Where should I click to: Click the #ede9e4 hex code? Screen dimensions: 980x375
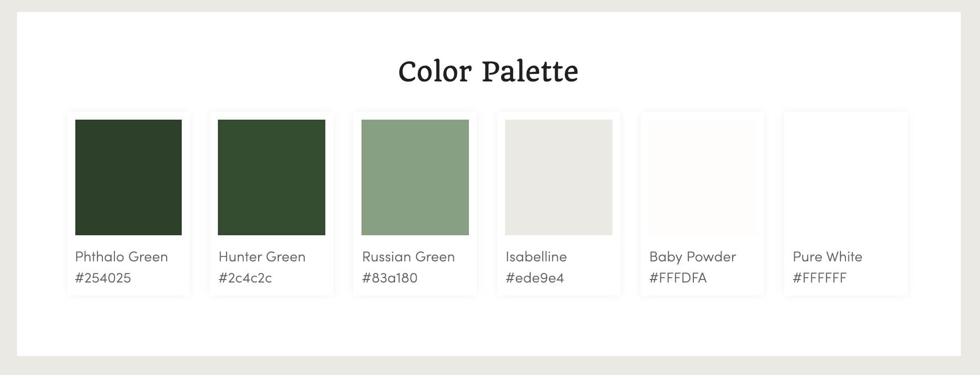pos(535,278)
